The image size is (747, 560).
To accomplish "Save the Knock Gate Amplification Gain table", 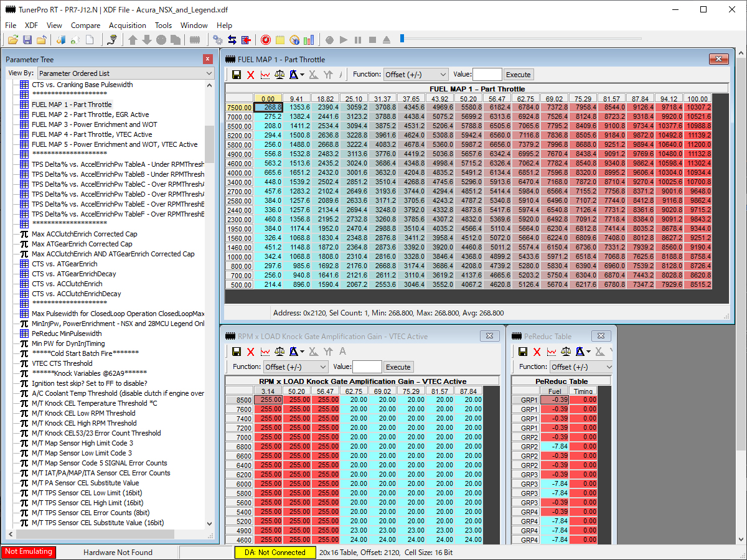I will coord(237,352).
